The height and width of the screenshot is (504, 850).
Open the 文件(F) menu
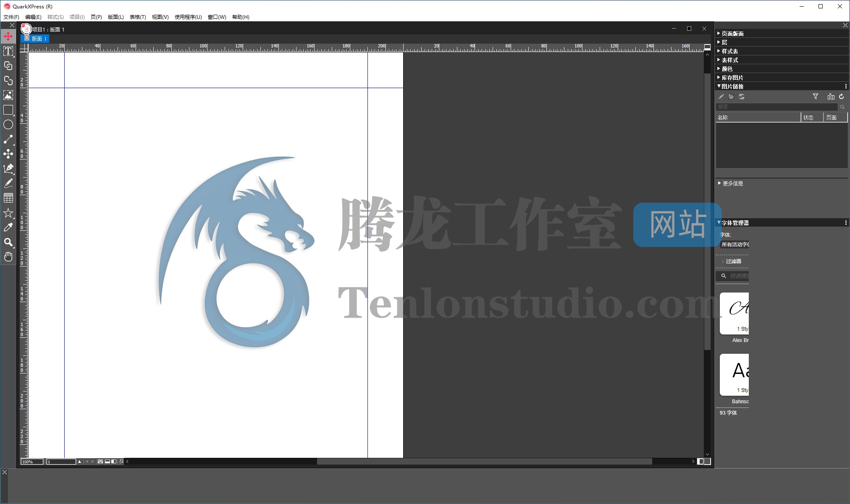[11, 17]
